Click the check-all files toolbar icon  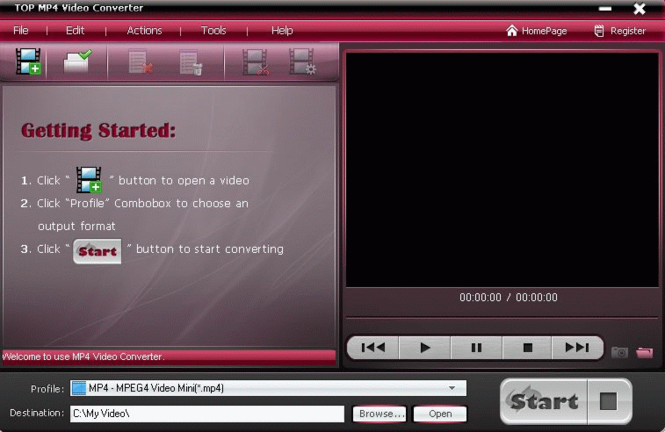(x=77, y=61)
